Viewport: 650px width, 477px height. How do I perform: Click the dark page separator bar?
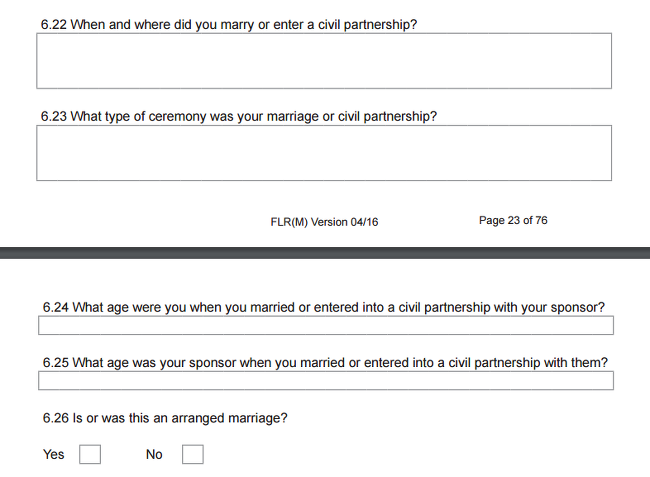click(325, 253)
